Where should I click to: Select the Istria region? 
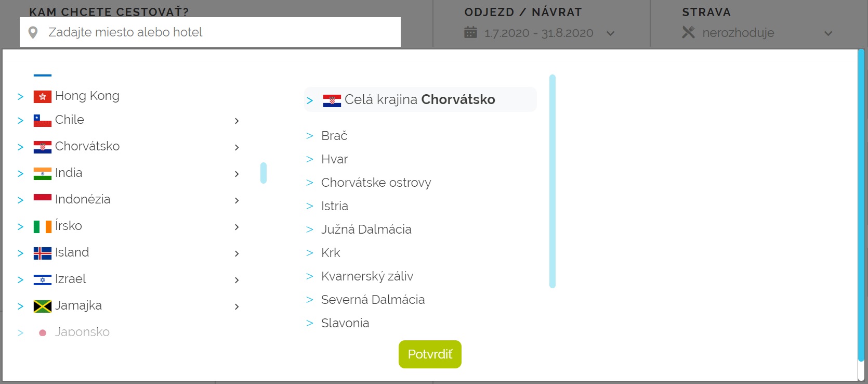point(335,206)
